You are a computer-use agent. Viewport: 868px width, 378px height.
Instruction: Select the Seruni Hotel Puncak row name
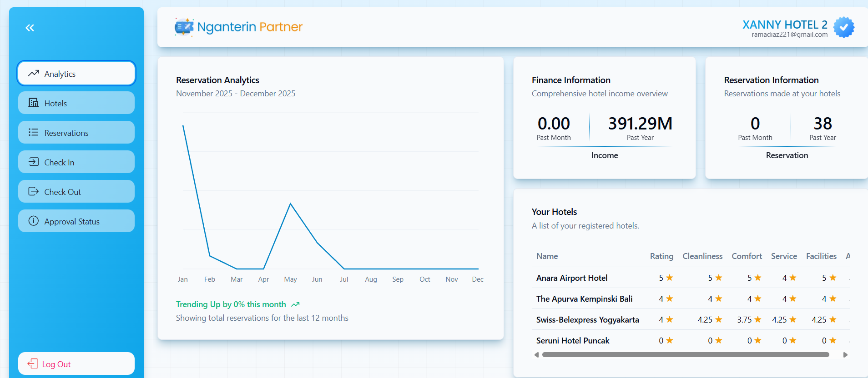click(x=573, y=340)
